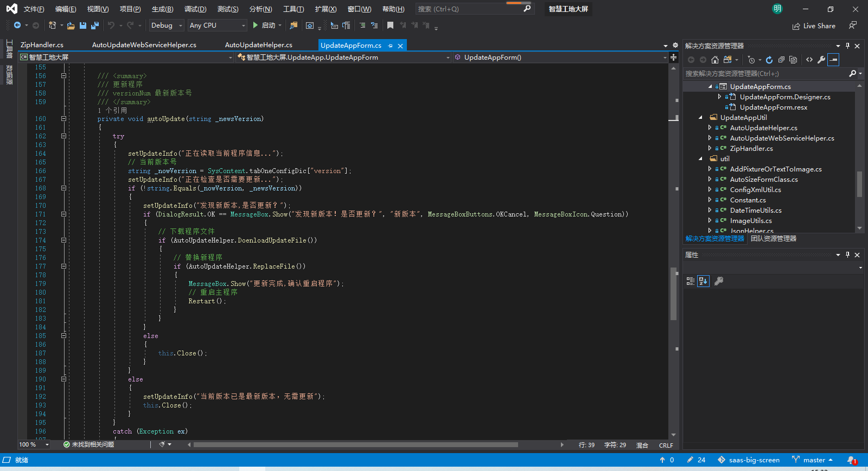Open the feedback icon near Live Share
868x471 pixels.
point(853,26)
